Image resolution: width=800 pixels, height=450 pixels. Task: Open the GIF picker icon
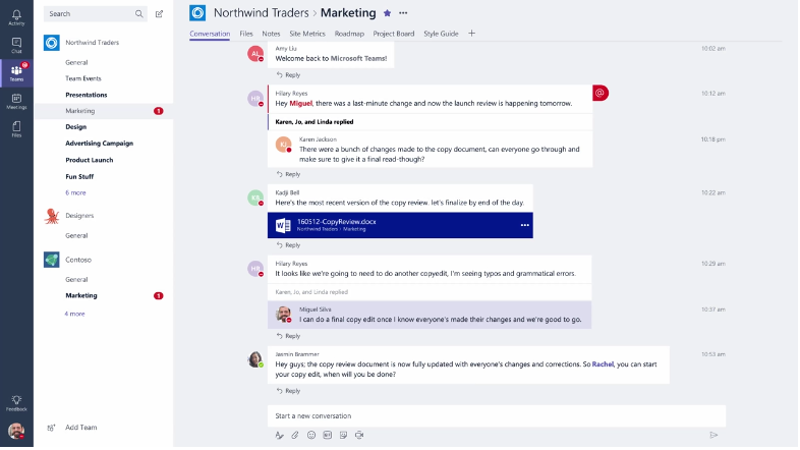pyautogui.click(x=328, y=435)
